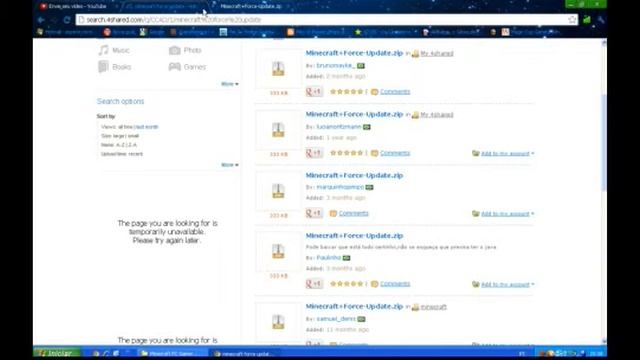This screenshot has height=360, width=640.
Task: Open Add to my account dropdown for lucianoritzmann
Action: [507, 153]
